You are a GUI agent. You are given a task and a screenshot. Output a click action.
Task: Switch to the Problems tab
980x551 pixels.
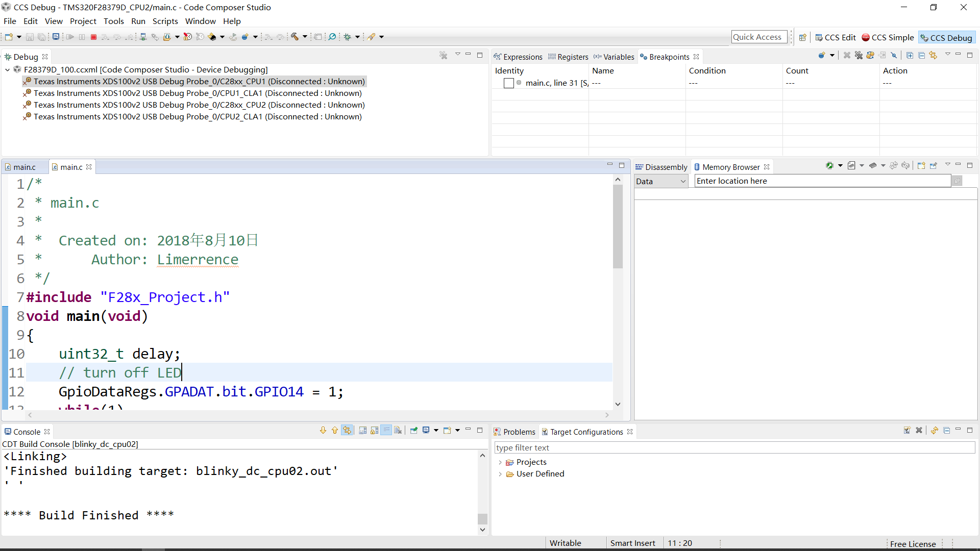tap(514, 432)
